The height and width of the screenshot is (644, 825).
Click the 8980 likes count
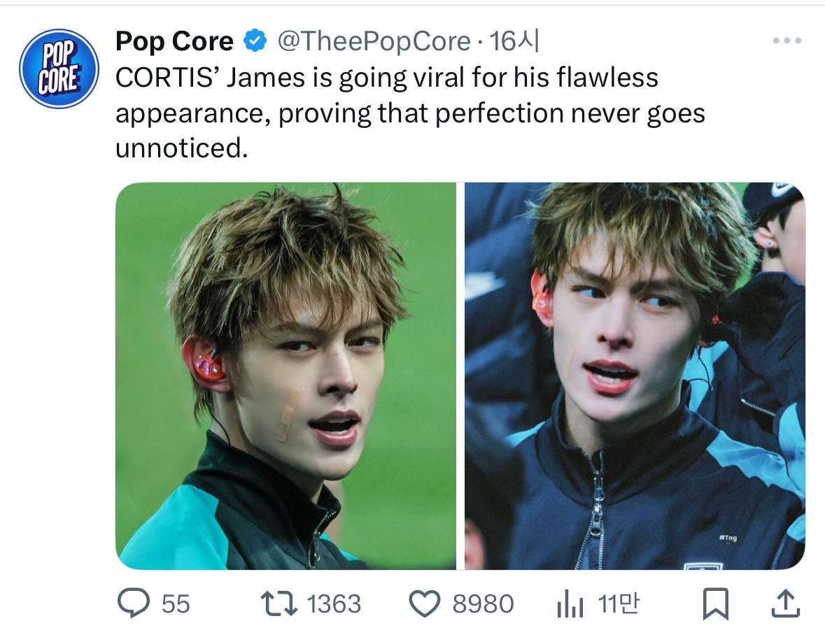click(x=483, y=604)
